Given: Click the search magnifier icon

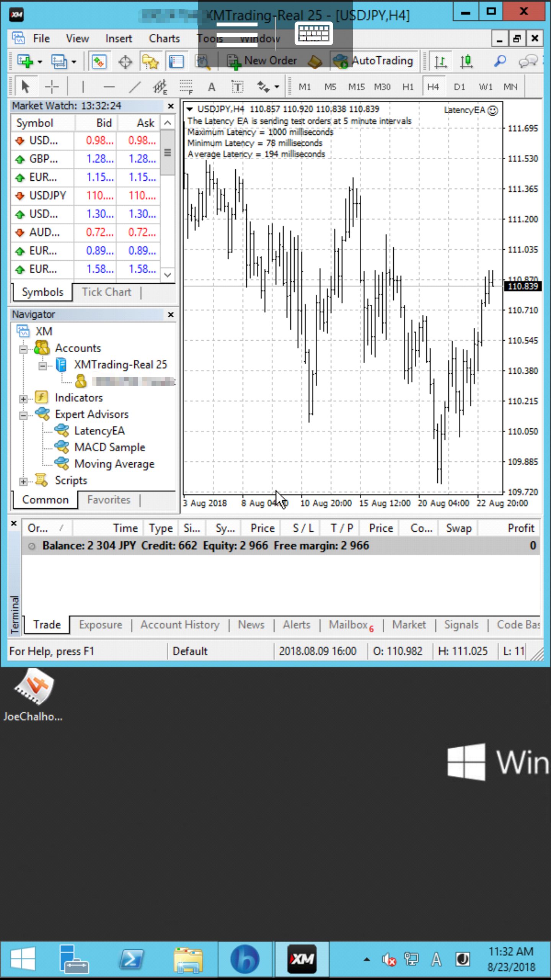Looking at the screenshot, I should click(x=500, y=61).
